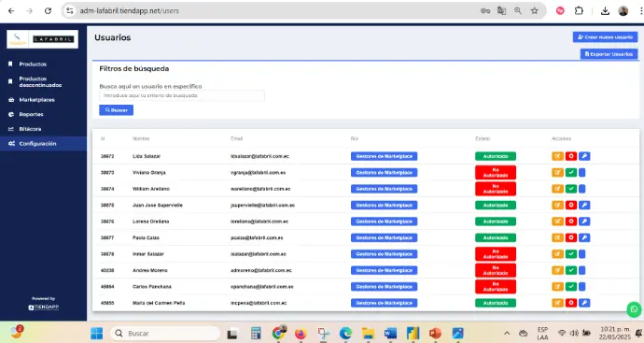Screen dimensions: 644x343
Task: Select id 40238 cell
Action: [107, 270]
